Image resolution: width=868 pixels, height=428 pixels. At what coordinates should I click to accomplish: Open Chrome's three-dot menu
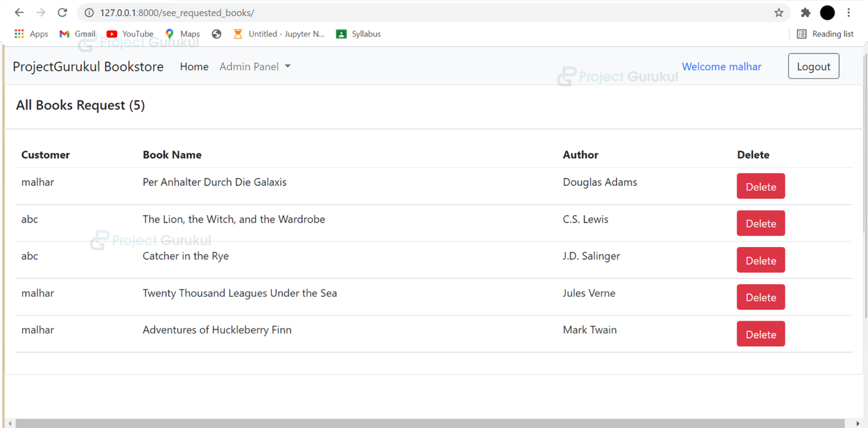coord(849,12)
